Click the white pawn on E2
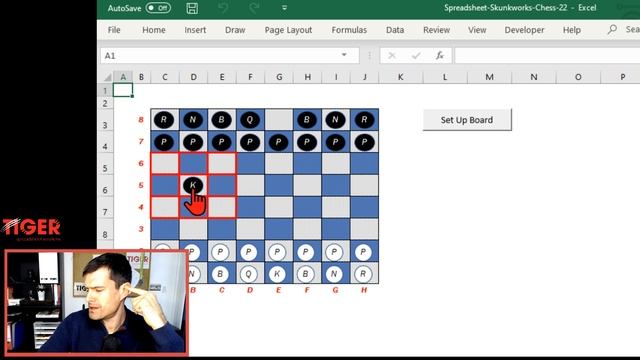This screenshot has width=640, height=360. tap(277, 252)
